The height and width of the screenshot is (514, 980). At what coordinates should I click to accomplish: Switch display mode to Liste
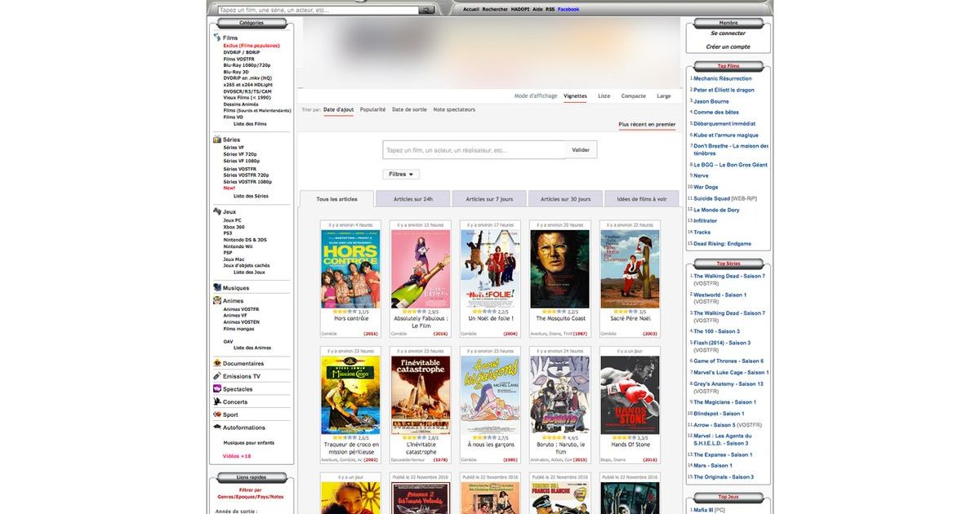click(604, 96)
